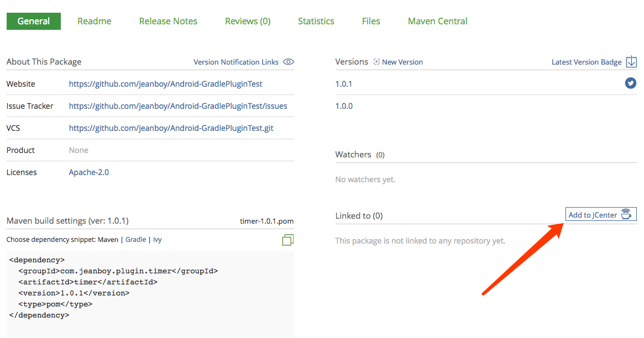Click the Add to JCenter button
This screenshot has width=644, height=338.
(601, 214)
